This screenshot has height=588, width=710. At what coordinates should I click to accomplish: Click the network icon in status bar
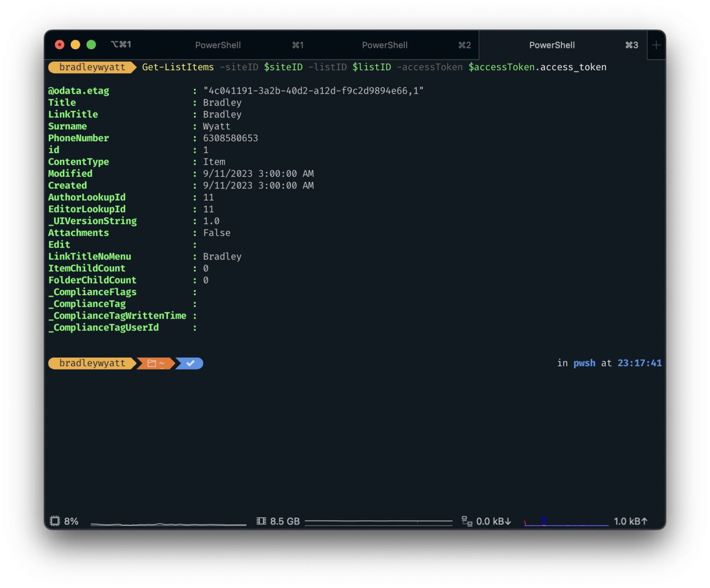467,521
